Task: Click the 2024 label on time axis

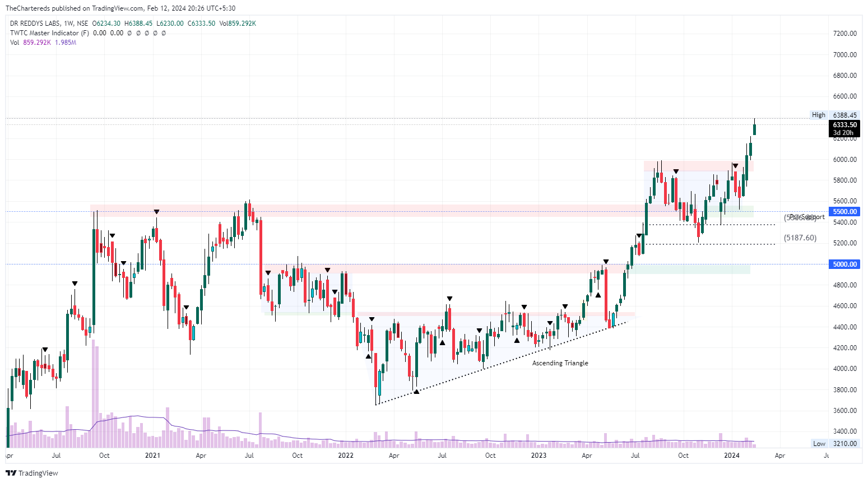Action: (x=731, y=456)
